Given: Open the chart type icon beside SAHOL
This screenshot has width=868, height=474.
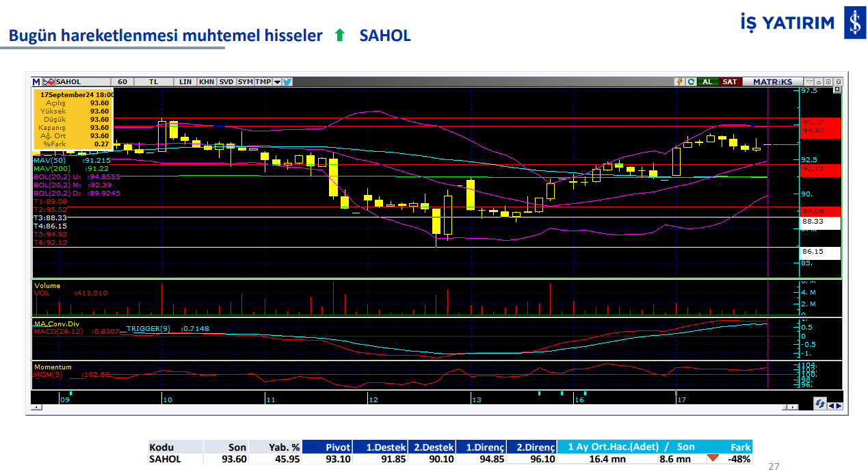Looking at the screenshot, I should pos(49,81).
